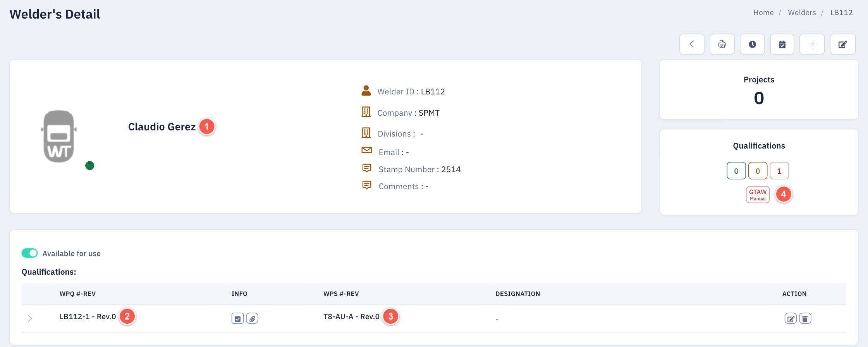Go to Home breadcrumb

(x=763, y=12)
